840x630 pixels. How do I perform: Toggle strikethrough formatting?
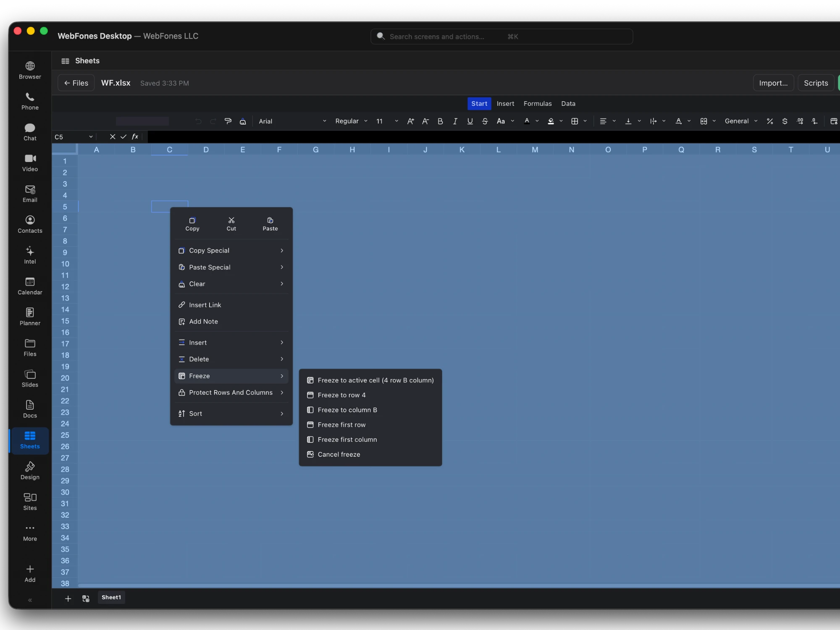click(485, 121)
